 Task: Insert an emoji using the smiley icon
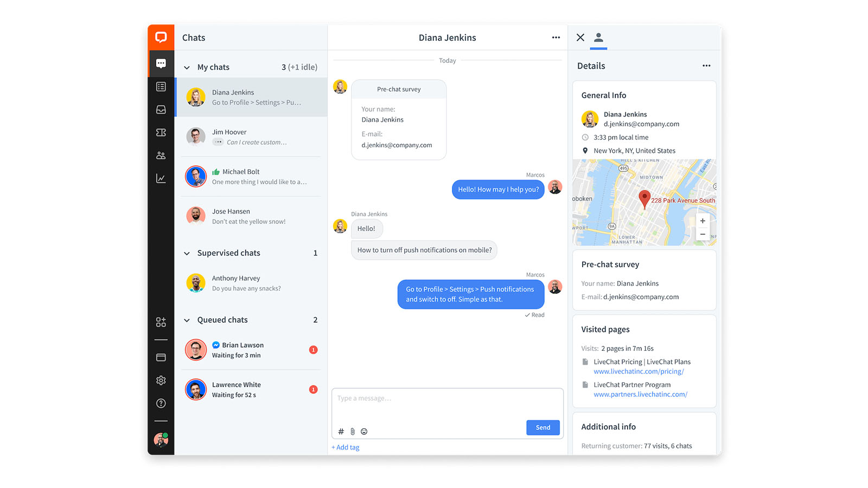tap(364, 431)
